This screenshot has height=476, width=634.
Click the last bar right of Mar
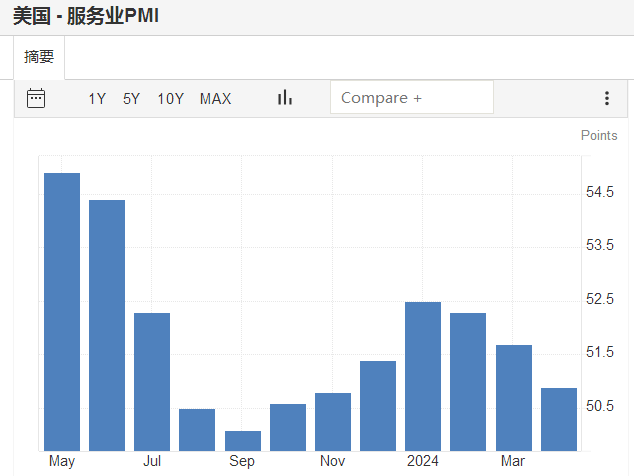click(559, 419)
